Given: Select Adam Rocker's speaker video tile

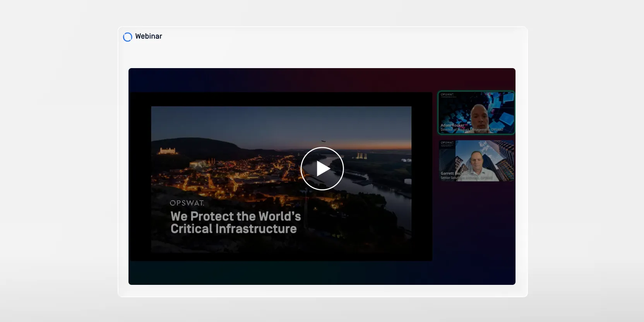Looking at the screenshot, I should point(476,113).
